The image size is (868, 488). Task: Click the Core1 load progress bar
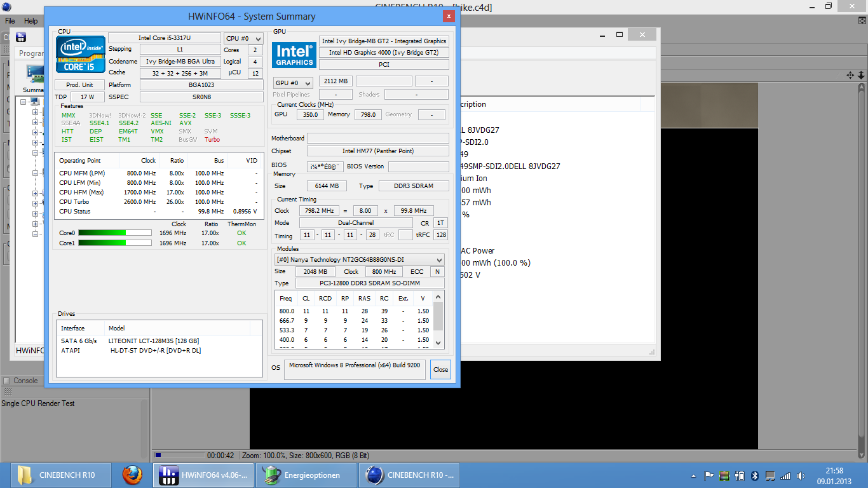tap(114, 243)
